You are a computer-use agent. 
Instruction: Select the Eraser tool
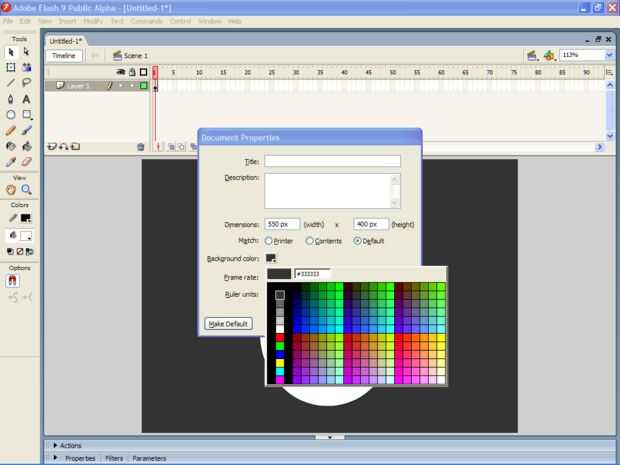click(26, 162)
